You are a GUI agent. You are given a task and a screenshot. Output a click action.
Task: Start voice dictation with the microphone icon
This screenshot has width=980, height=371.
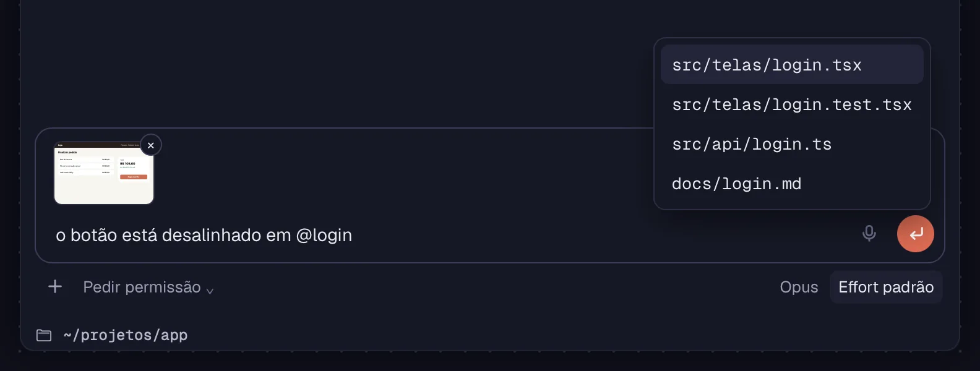coord(869,234)
